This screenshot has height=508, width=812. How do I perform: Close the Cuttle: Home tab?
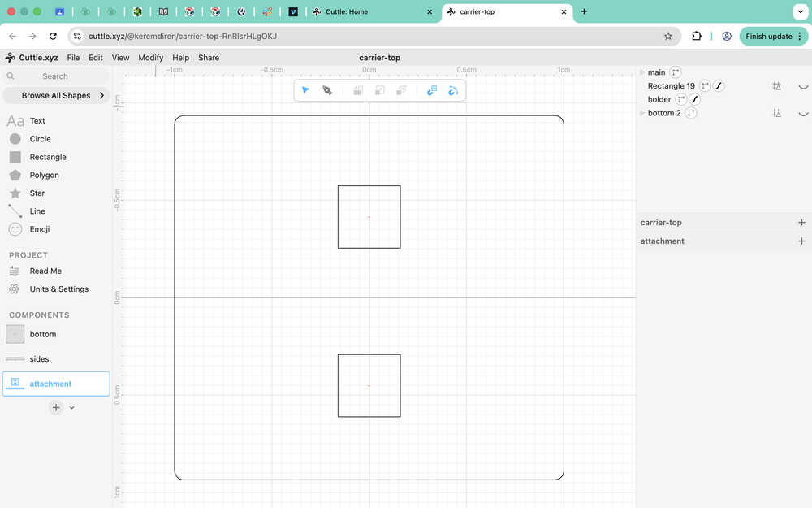[430, 11]
